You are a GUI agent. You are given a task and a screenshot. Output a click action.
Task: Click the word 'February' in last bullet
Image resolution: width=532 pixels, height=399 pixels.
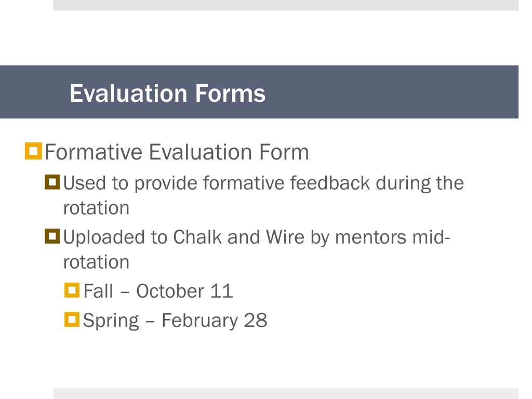[x=200, y=321]
